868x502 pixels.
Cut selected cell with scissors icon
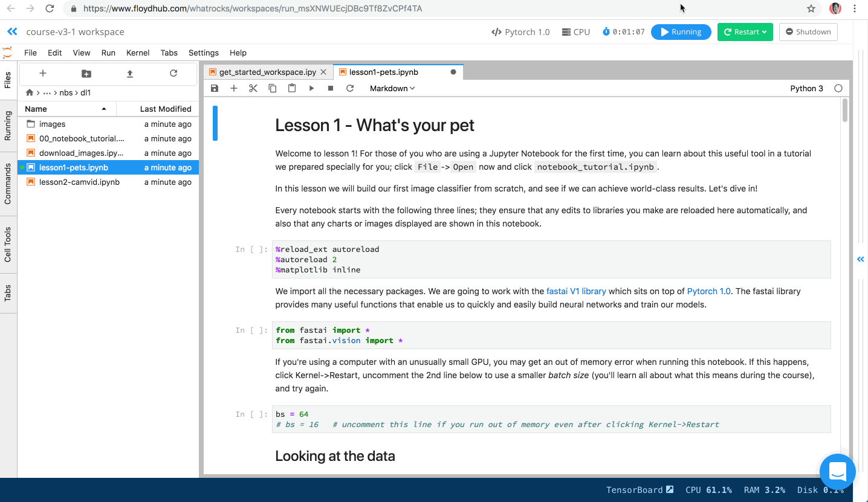coord(253,88)
